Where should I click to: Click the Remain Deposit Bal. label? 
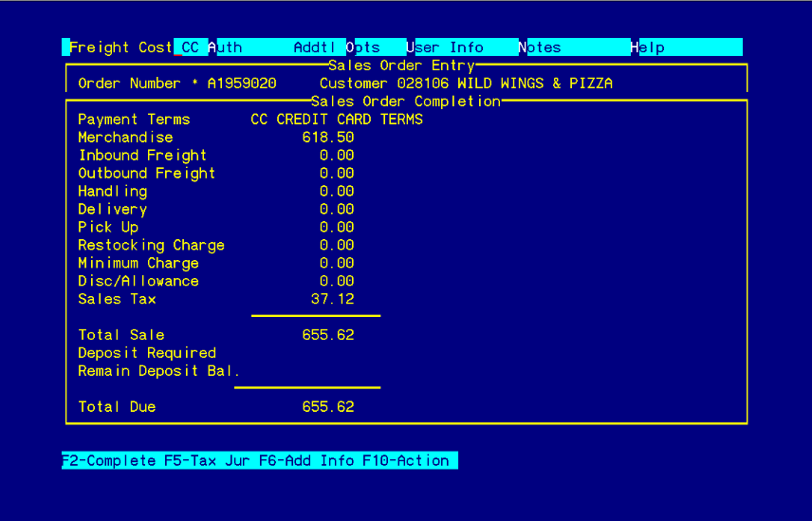click(x=159, y=371)
